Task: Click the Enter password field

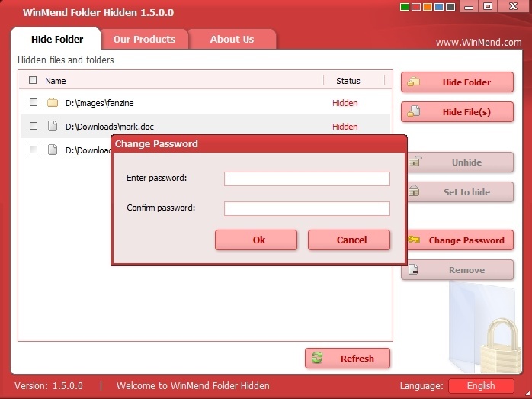Action: tap(306, 179)
